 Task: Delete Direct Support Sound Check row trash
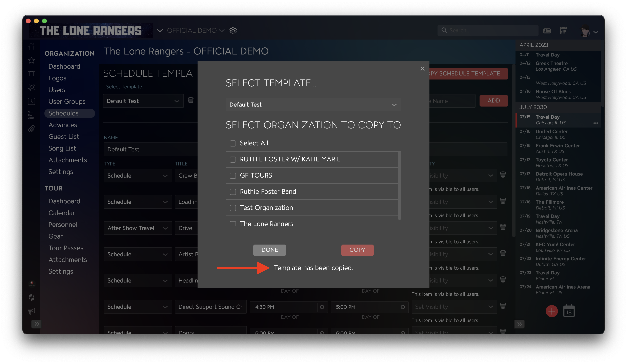click(x=503, y=306)
